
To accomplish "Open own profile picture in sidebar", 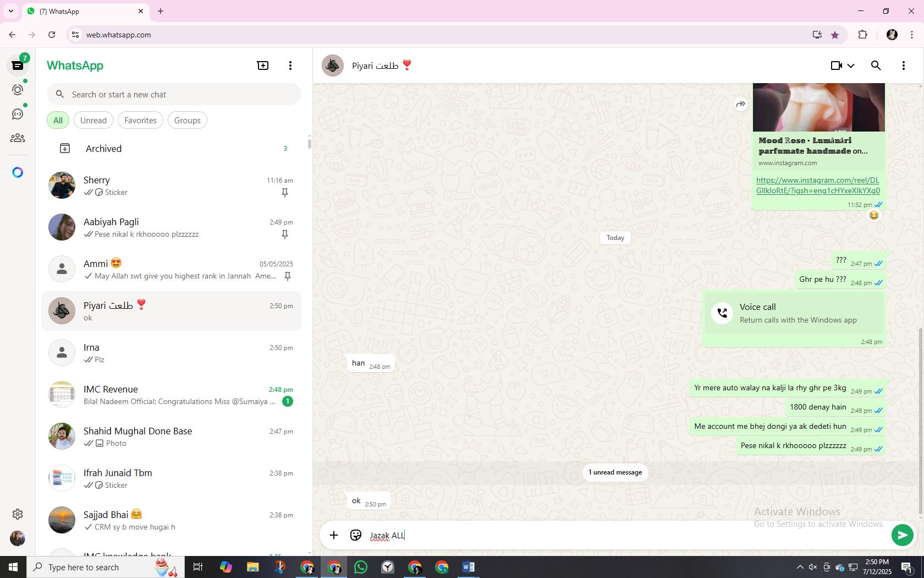I will [x=18, y=538].
